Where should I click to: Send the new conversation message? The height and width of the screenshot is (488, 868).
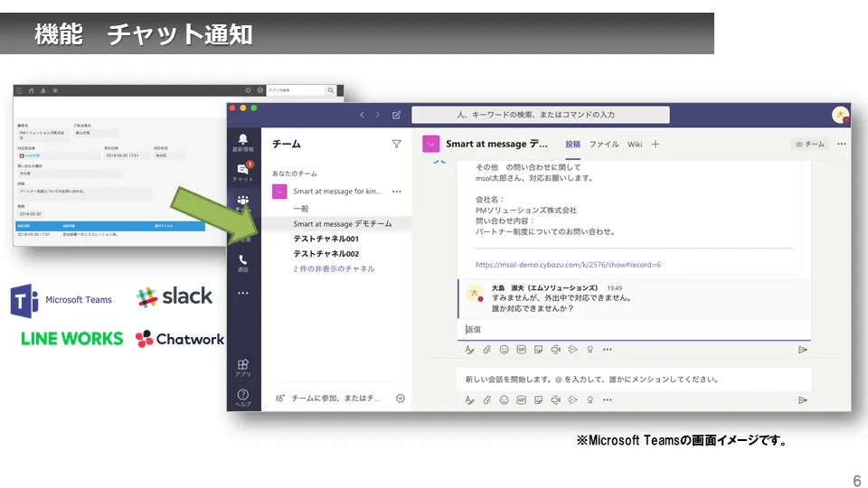pos(802,400)
